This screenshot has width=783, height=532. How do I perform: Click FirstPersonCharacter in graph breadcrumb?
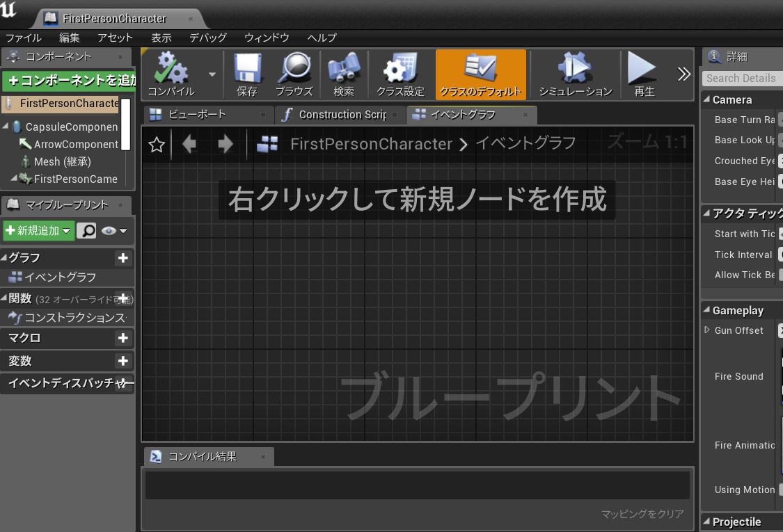[x=371, y=144]
